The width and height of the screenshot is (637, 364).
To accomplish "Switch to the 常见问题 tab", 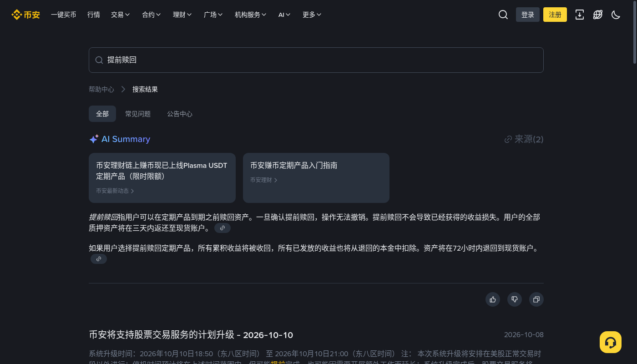I will (x=138, y=114).
